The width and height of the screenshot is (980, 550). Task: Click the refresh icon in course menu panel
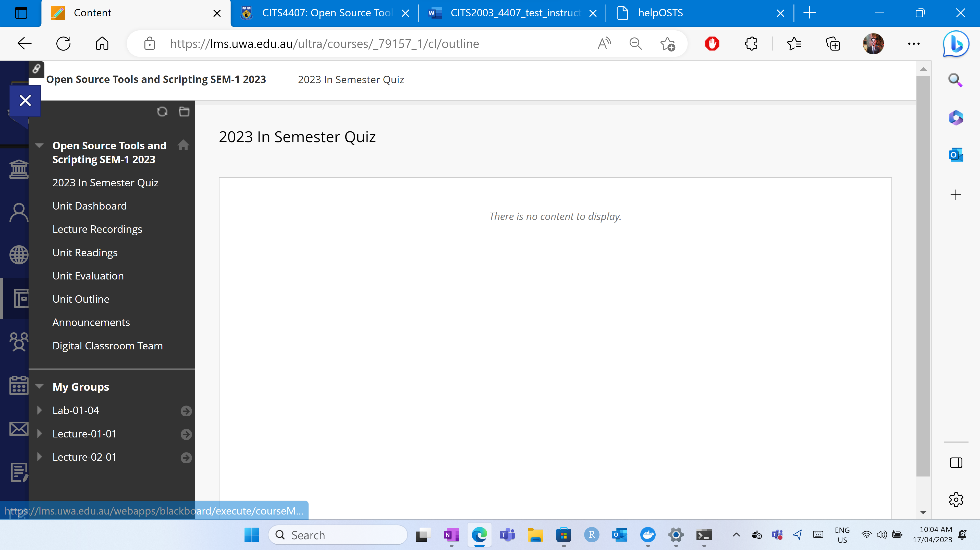point(162,112)
